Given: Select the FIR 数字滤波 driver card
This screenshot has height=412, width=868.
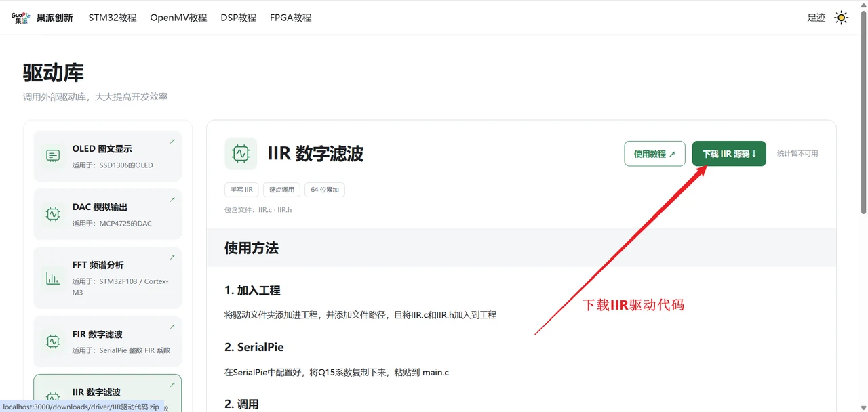Looking at the screenshot, I should coord(108,342).
